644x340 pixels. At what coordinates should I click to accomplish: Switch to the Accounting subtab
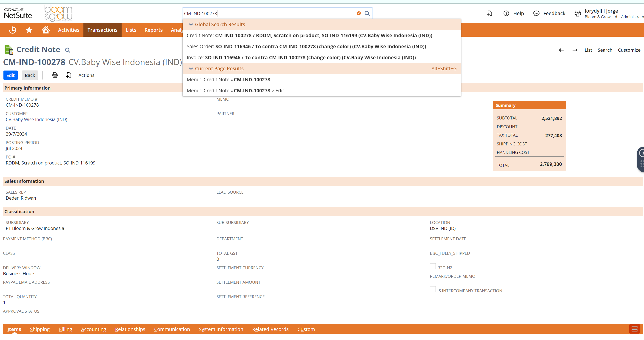click(94, 329)
